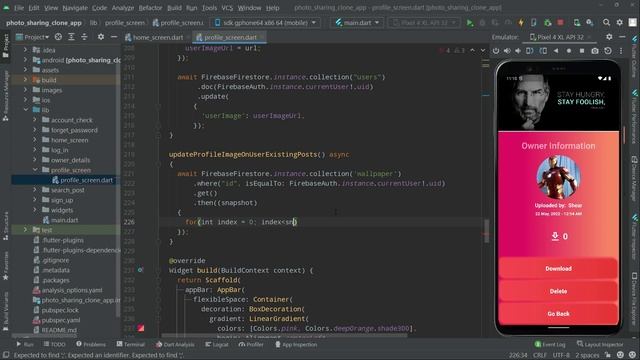
Task: Tap emulator Back navigation triangle
Action: [556, 51]
